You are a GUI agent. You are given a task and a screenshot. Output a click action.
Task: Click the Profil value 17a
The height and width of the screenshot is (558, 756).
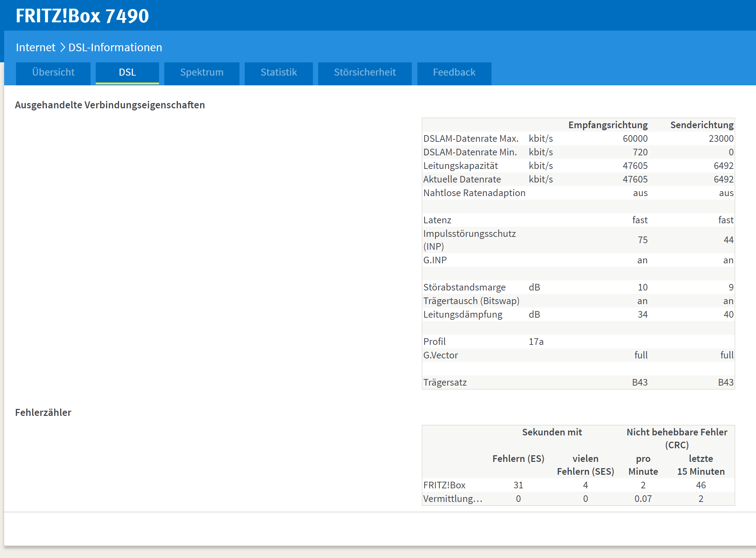pyautogui.click(x=536, y=342)
